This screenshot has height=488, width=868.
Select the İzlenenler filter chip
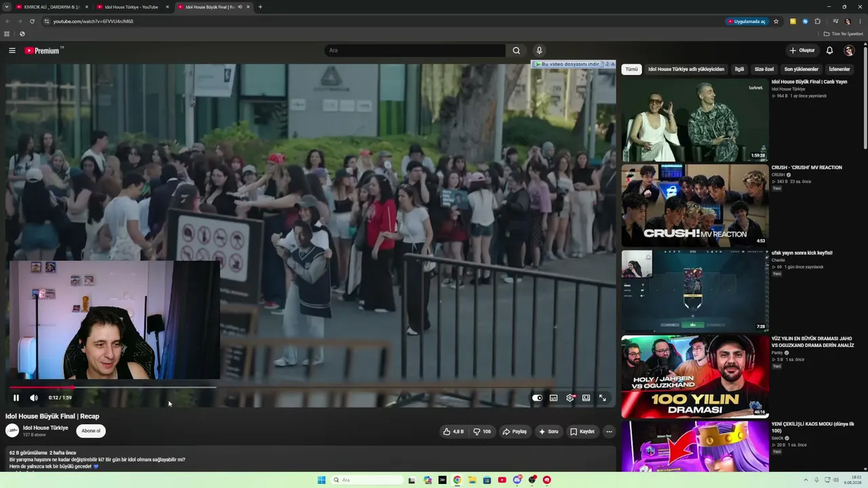coord(840,69)
